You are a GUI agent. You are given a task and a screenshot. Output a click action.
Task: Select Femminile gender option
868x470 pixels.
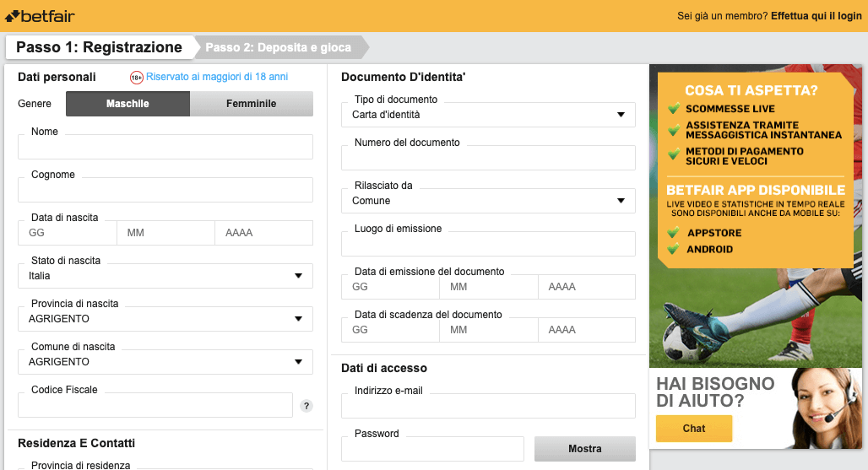click(252, 104)
